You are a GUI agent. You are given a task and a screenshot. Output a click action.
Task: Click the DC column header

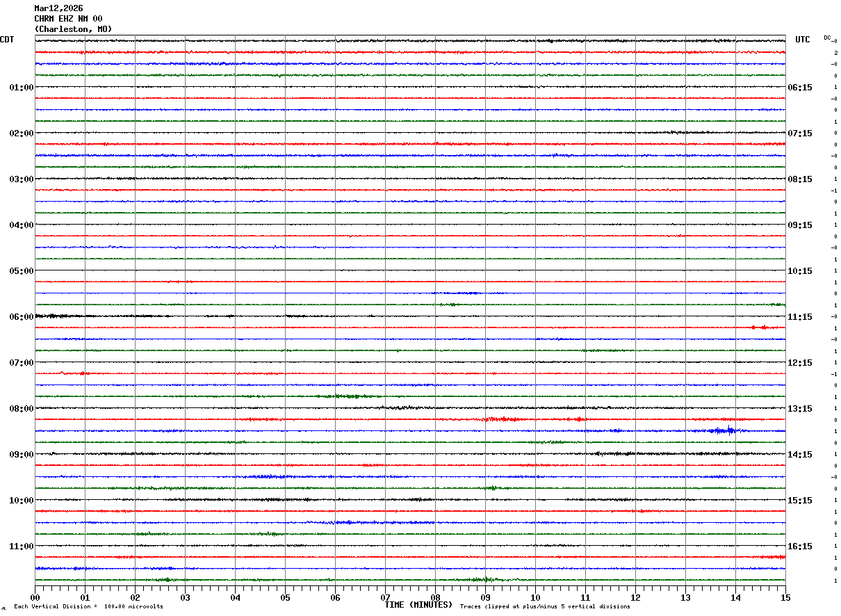pyautogui.click(x=828, y=38)
